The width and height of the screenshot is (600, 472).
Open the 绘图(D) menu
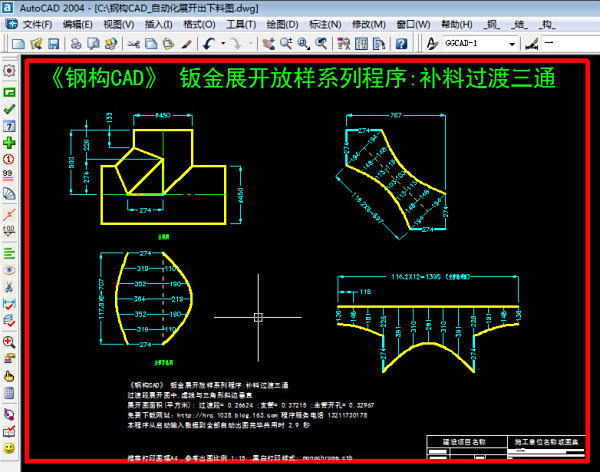click(282, 24)
